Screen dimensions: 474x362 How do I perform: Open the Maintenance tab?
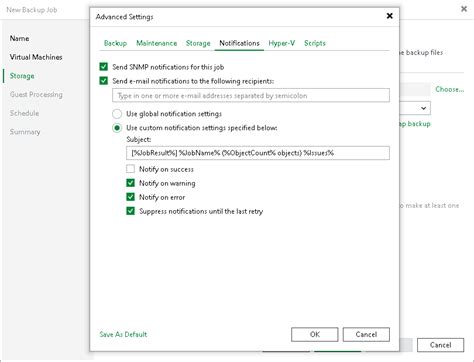pyautogui.click(x=156, y=43)
